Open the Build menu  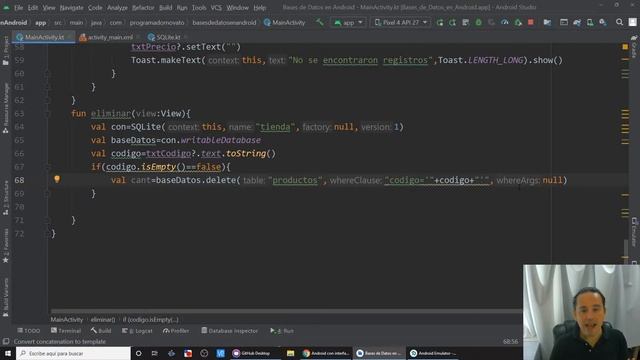click(x=165, y=7)
